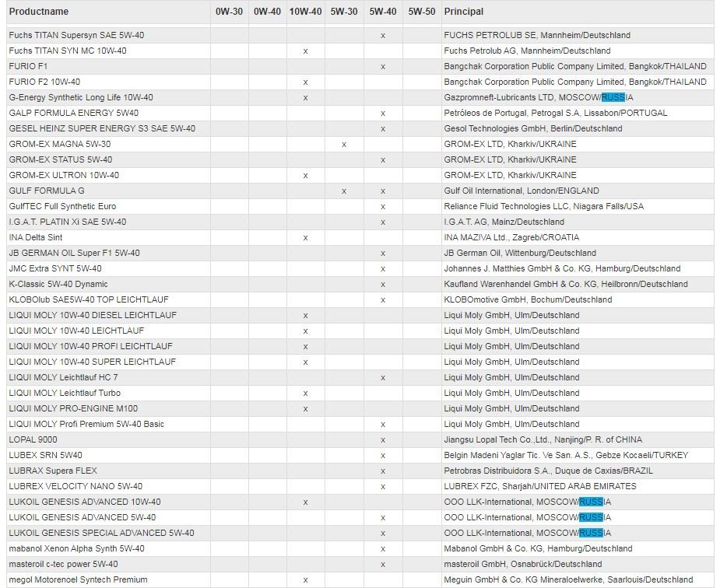Select mabanol Xenon Alpha Synth 5W-40
Screen dimensions: 720x588
[x=77, y=550]
